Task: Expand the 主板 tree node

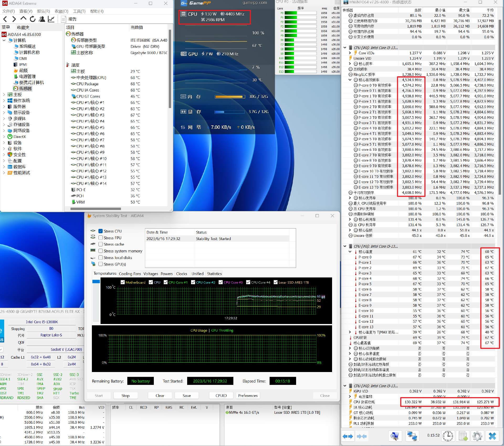Action: click(x=4, y=94)
